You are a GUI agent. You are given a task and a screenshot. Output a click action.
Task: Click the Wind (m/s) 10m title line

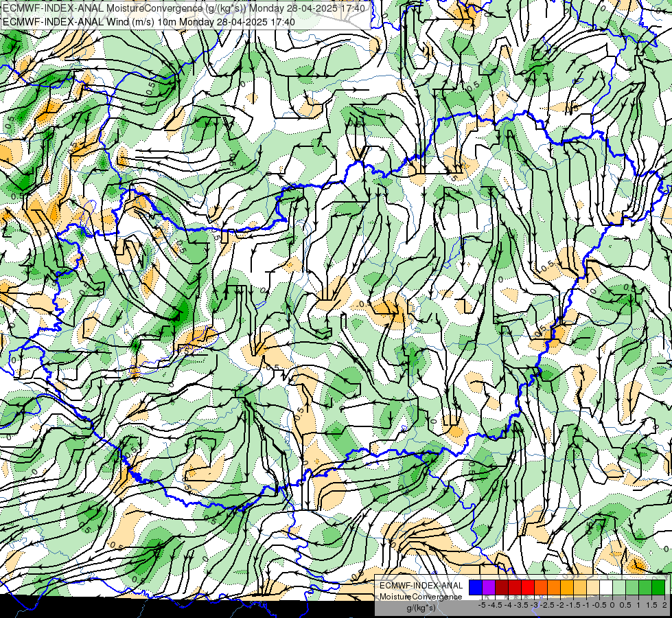(x=149, y=22)
